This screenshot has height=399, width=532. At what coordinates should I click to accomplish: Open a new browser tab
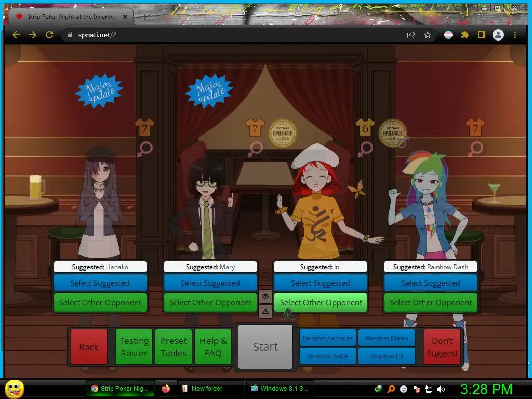pyautogui.click(x=144, y=17)
